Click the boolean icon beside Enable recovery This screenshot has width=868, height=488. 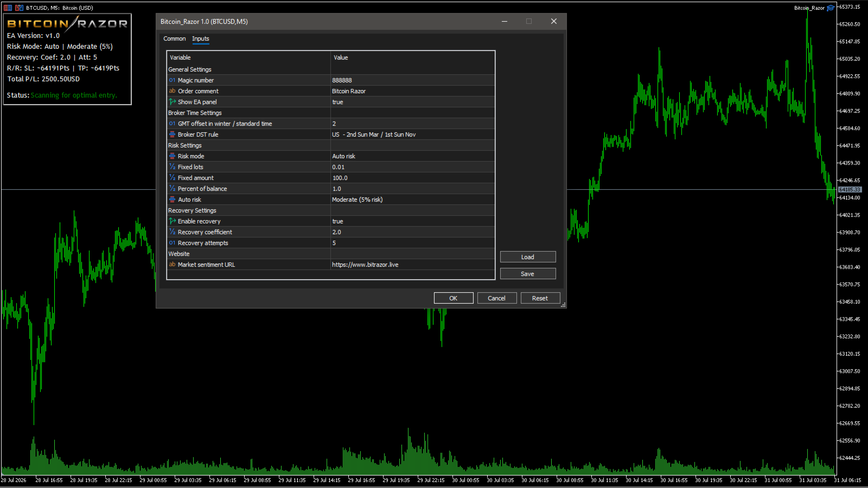click(172, 221)
